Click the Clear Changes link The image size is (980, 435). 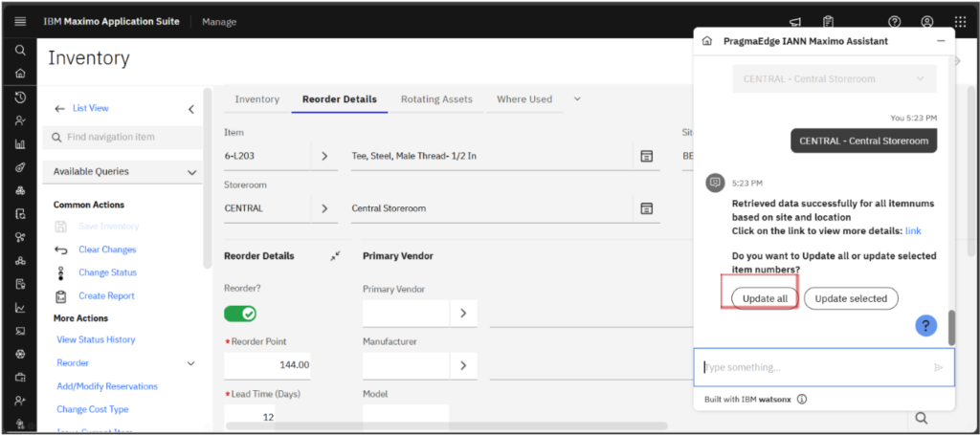tap(107, 249)
